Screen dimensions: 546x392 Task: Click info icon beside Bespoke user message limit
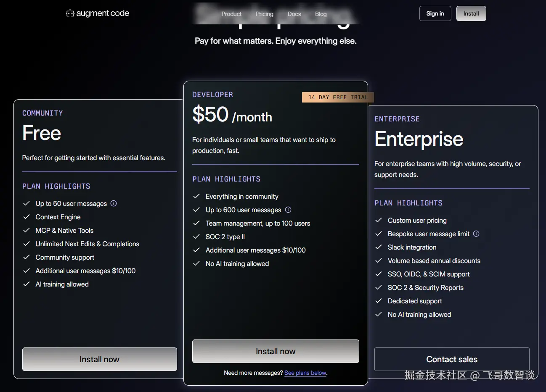(x=476, y=234)
